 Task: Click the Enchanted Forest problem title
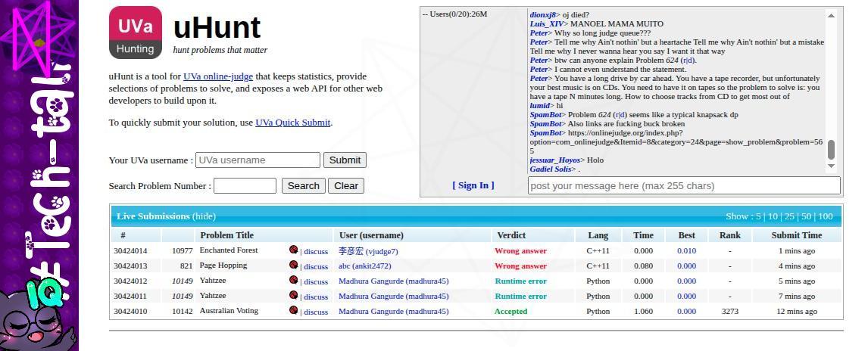[229, 250]
